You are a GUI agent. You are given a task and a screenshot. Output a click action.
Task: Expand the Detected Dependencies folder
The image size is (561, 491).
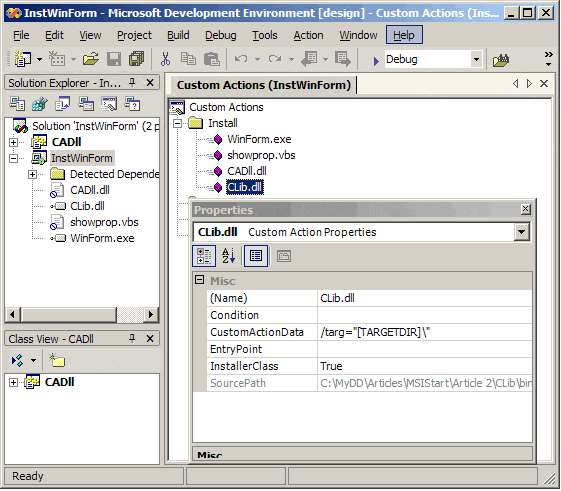click(x=33, y=174)
